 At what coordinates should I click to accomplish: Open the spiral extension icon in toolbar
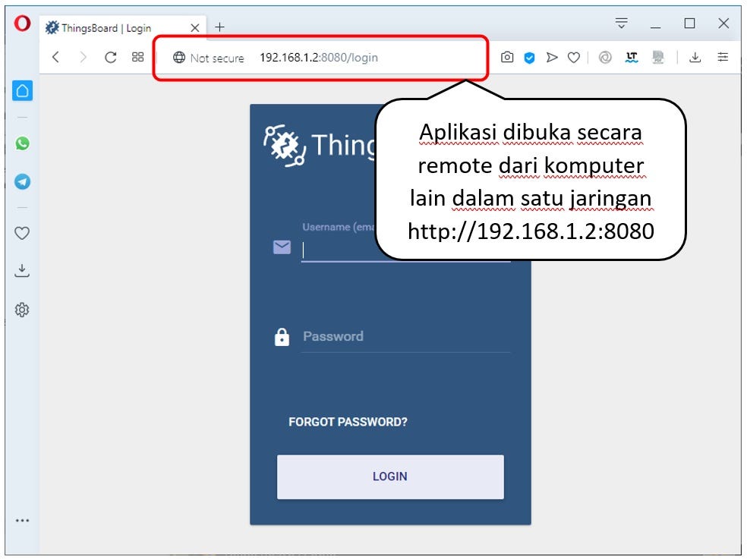tap(605, 58)
